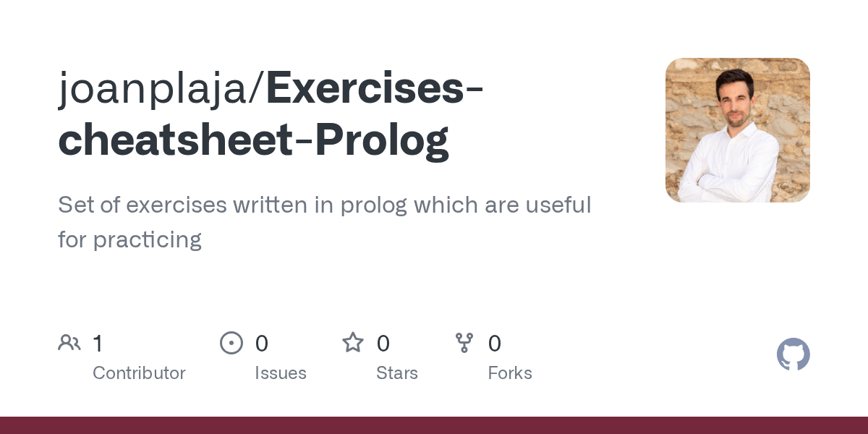Image resolution: width=868 pixels, height=434 pixels.
Task: Click the GitHub Octocat logo
Action: pos(793,354)
